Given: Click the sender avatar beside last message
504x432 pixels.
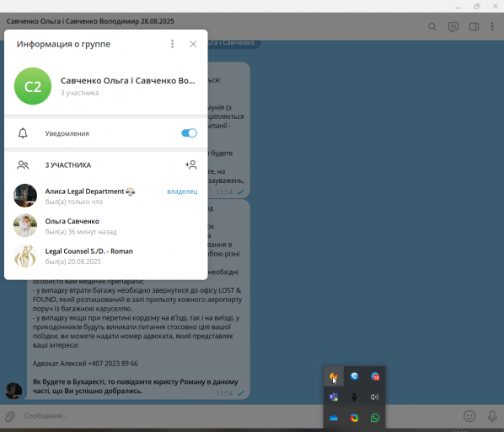Looking at the screenshot, I should point(13,391).
